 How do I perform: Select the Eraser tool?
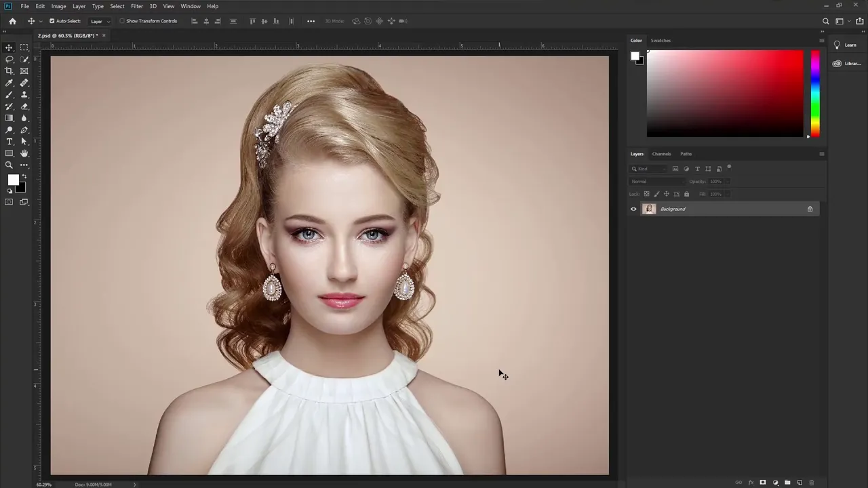point(24,106)
